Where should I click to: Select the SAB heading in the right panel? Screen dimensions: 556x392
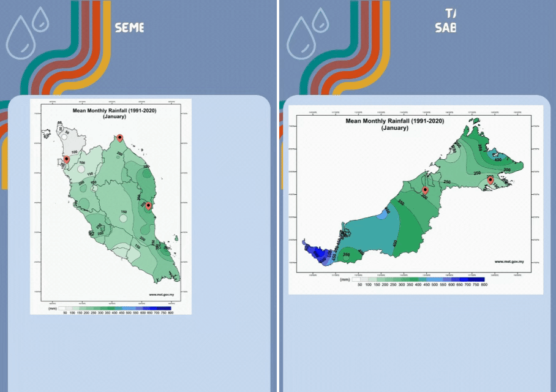pyautogui.click(x=445, y=28)
